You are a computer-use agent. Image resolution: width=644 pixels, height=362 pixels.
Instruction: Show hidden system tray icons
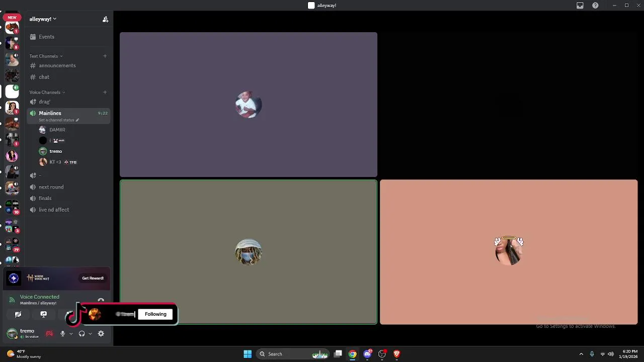click(581, 354)
